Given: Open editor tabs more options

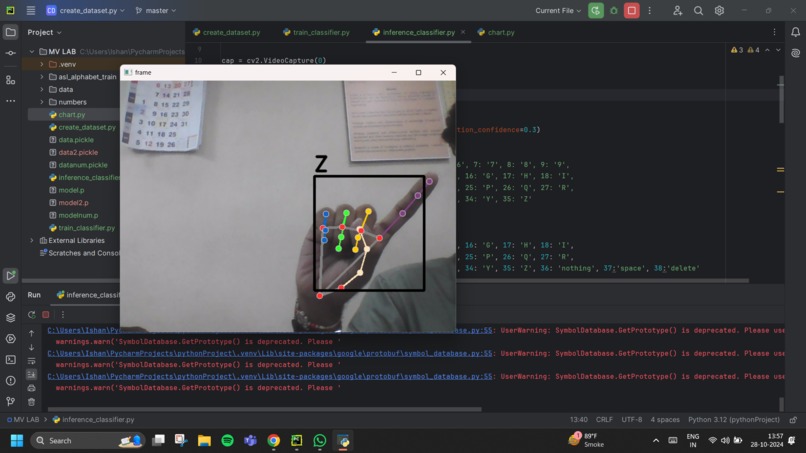Looking at the screenshot, I should click(x=774, y=32).
